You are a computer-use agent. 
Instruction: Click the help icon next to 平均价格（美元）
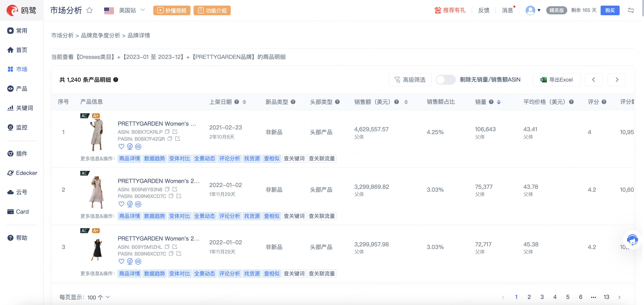[571, 102]
